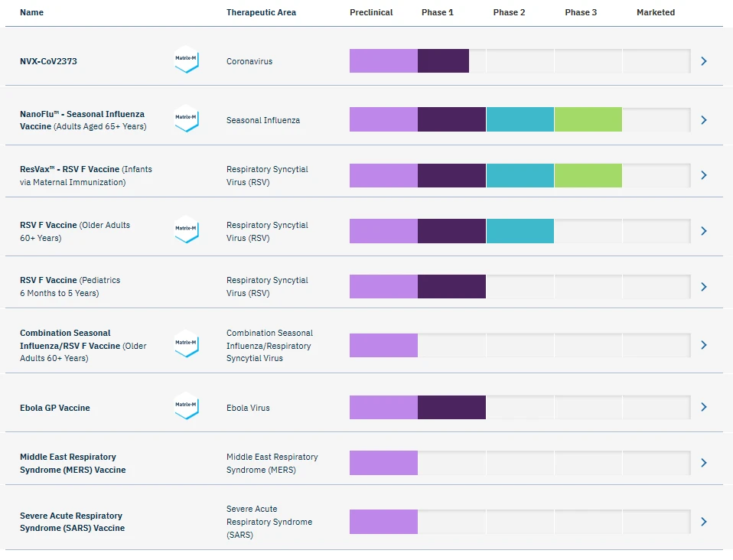
Task: Expand the NVX-CoV2373 row chevron
Action: [704, 61]
